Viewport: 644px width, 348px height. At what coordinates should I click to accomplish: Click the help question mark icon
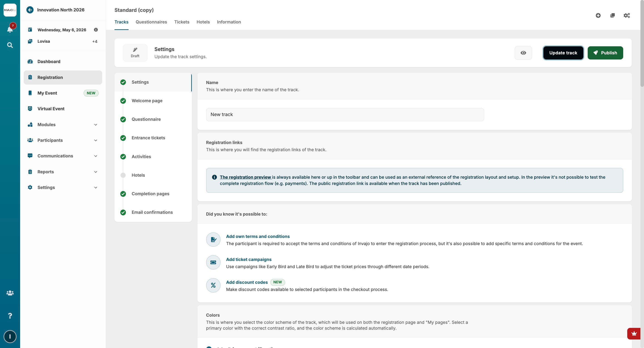(x=10, y=316)
